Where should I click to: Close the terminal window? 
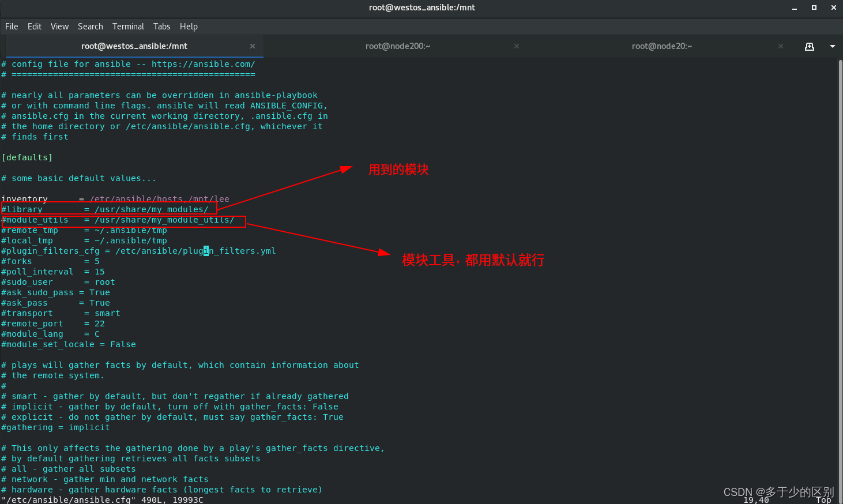pos(834,8)
